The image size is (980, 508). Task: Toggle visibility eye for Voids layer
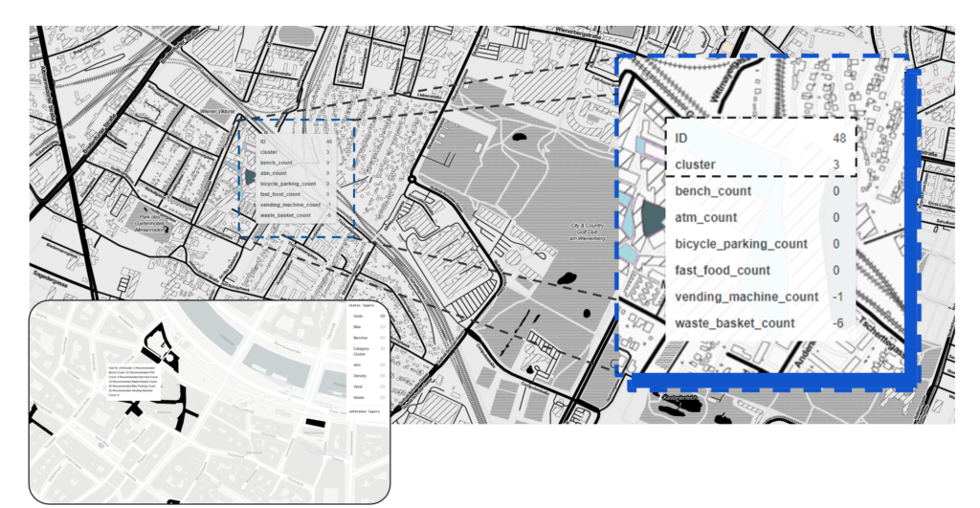pos(382,315)
